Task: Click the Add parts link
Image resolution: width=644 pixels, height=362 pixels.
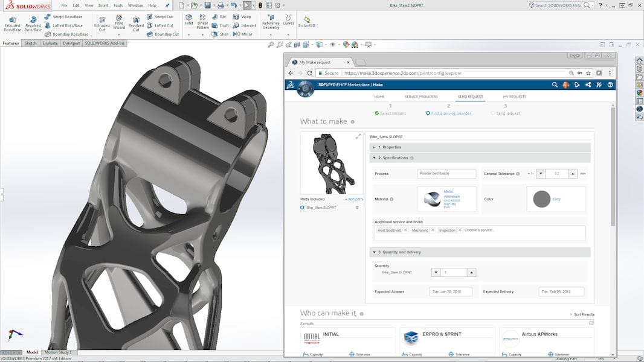Action: 354,199
